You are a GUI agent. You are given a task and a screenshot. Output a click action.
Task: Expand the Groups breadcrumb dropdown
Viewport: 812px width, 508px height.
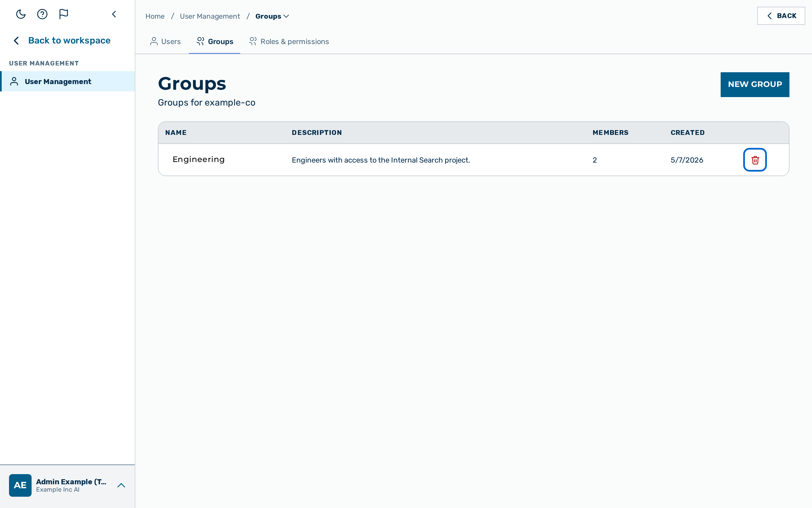click(272, 16)
